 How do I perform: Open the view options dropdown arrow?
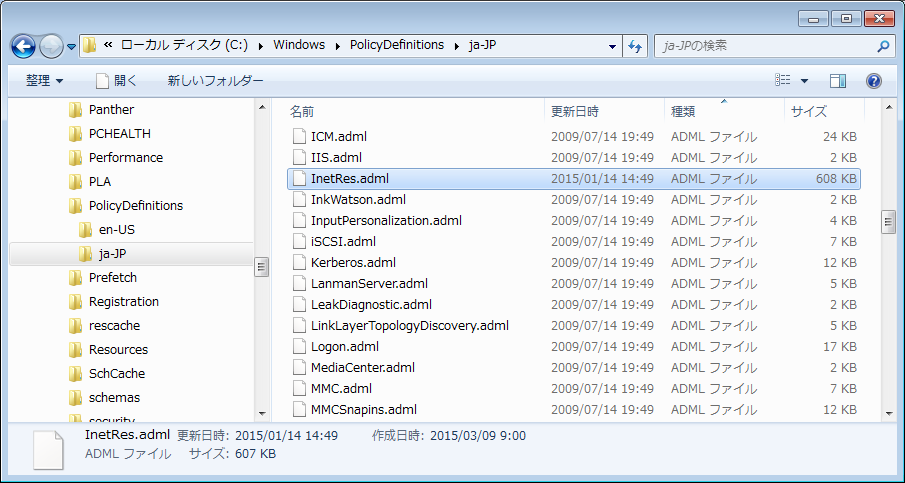pyautogui.click(x=804, y=80)
